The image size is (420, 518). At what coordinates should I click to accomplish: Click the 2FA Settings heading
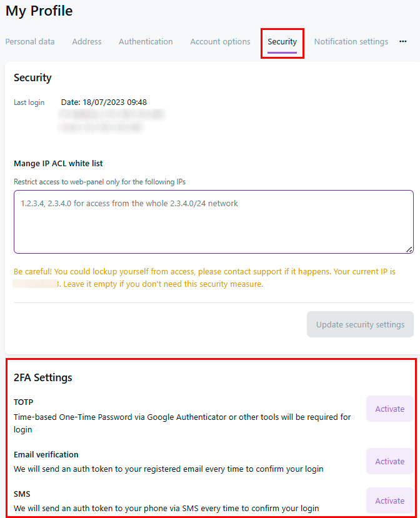click(42, 377)
